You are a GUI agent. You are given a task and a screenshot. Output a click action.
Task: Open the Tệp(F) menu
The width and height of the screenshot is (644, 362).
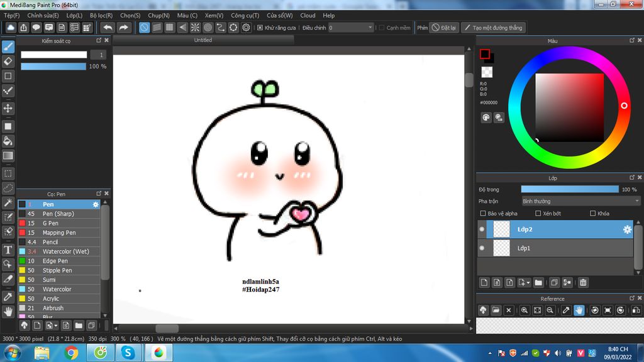pyautogui.click(x=11, y=15)
